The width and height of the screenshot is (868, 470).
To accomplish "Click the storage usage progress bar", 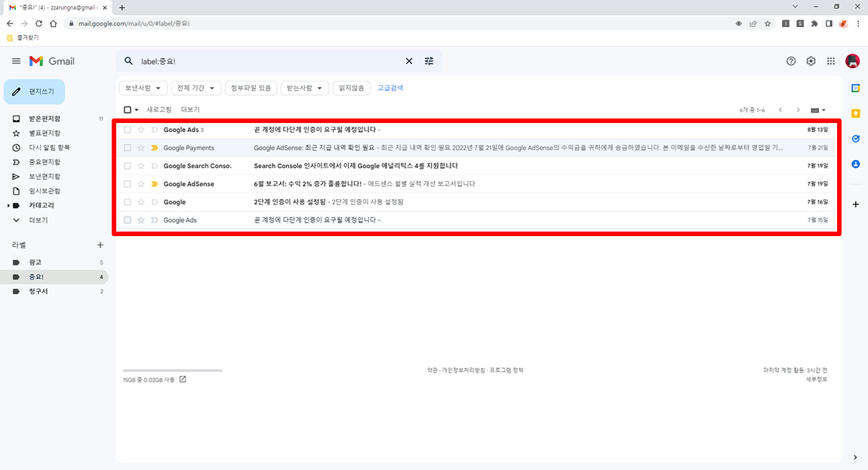I will click(x=172, y=370).
